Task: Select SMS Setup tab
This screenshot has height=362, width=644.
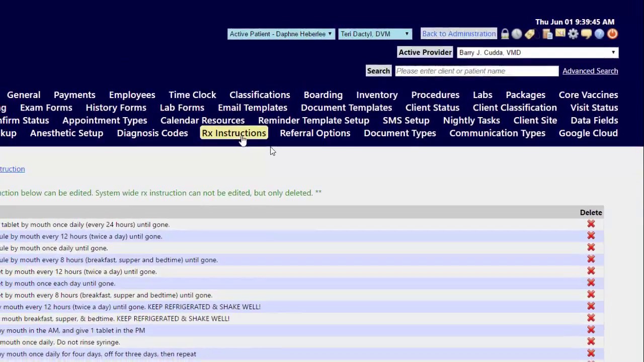Action: click(406, 121)
